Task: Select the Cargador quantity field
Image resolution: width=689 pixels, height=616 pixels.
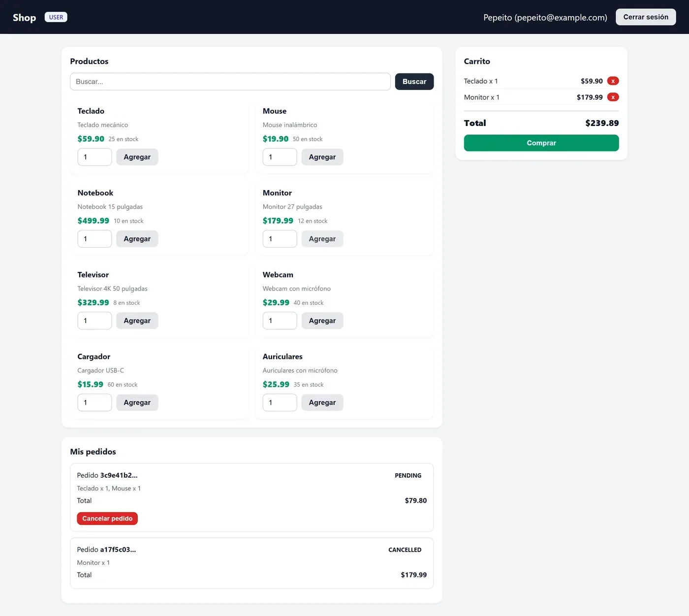Action: click(94, 402)
